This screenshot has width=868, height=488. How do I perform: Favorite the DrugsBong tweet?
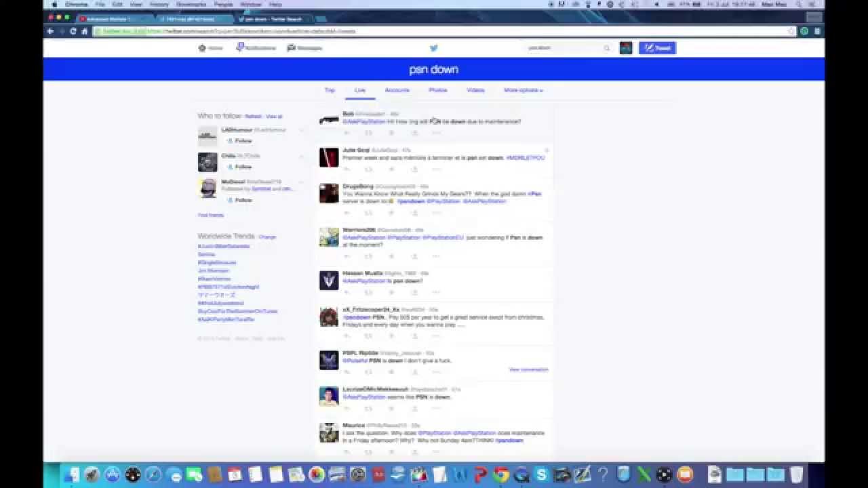[391, 213]
